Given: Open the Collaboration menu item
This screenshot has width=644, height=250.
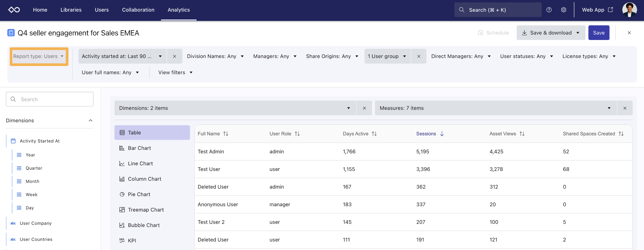Looking at the screenshot, I should click(x=138, y=10).
